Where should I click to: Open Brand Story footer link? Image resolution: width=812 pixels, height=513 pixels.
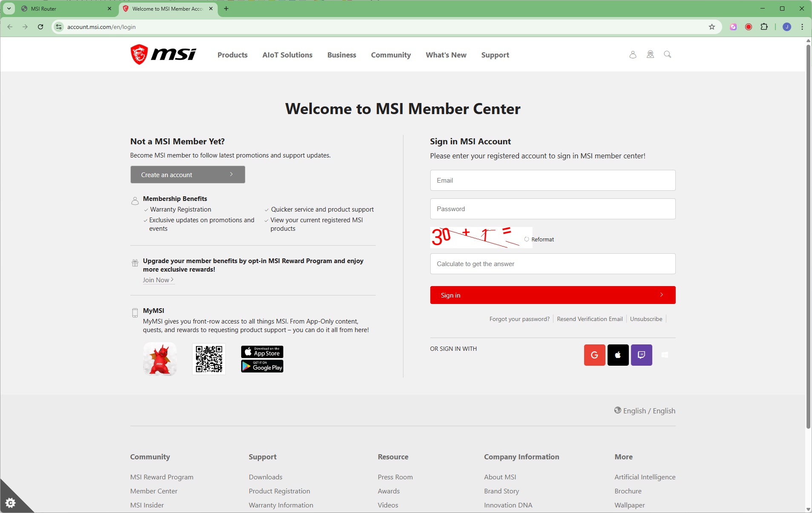(501, 491)
